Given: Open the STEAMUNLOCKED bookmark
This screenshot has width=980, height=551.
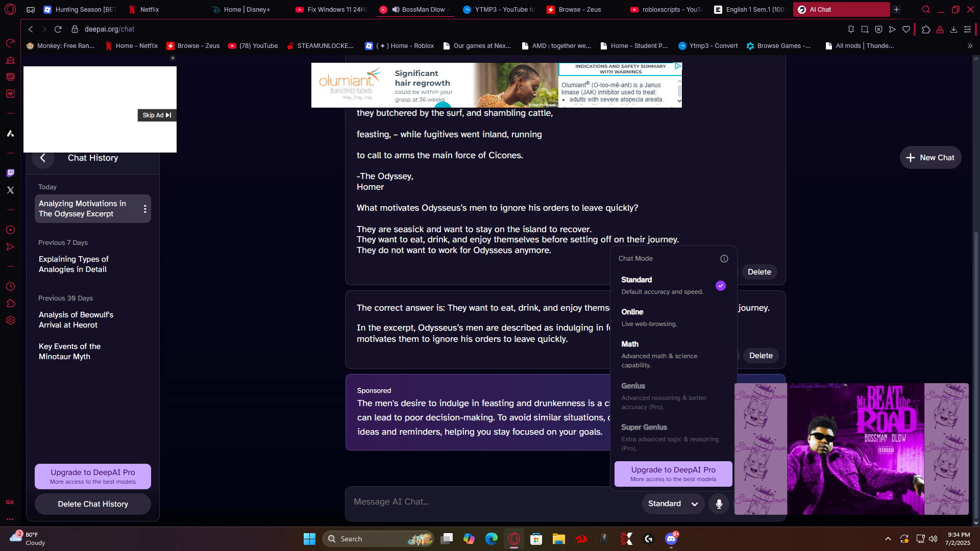Looking at the screenshot, I should coord(320,46).
